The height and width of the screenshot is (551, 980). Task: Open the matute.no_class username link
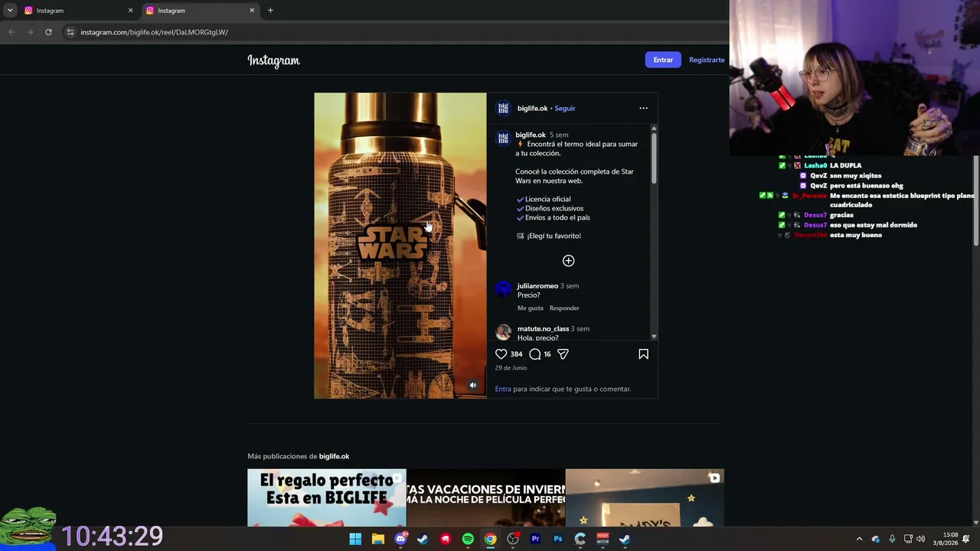click(x=543, y=329)
